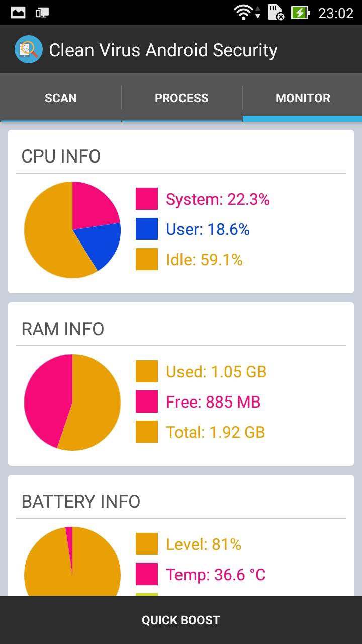Click the pink System color swatch
Viewport: 362px width, 644px height.
147,199
